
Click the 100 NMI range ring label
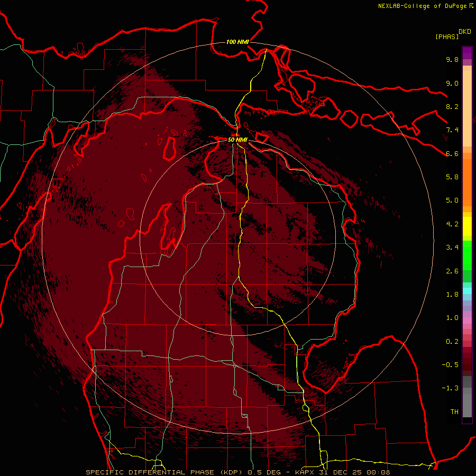(237, 42)
